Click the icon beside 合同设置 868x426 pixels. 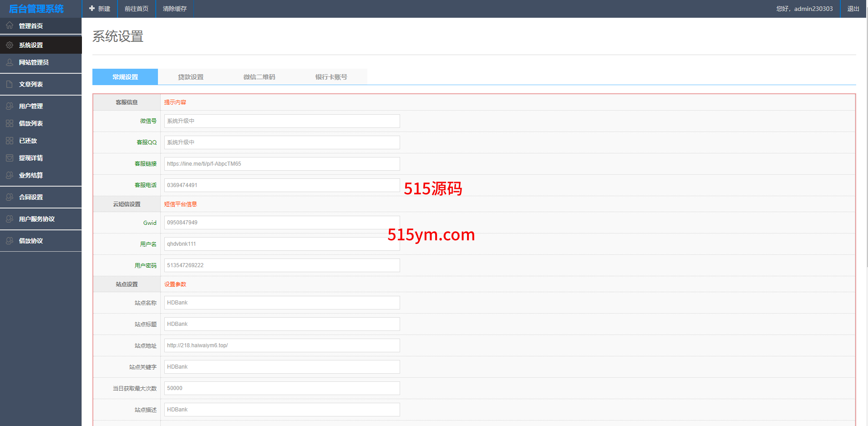click(10, 197)
